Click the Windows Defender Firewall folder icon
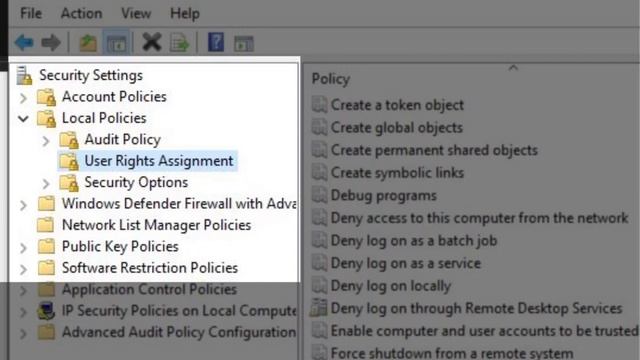 46,203
